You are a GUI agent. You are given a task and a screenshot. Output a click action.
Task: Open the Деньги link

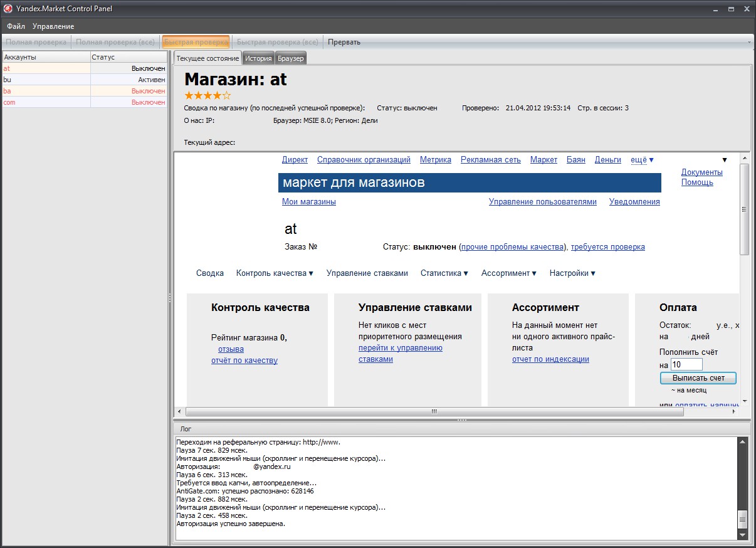click(608, 160)
